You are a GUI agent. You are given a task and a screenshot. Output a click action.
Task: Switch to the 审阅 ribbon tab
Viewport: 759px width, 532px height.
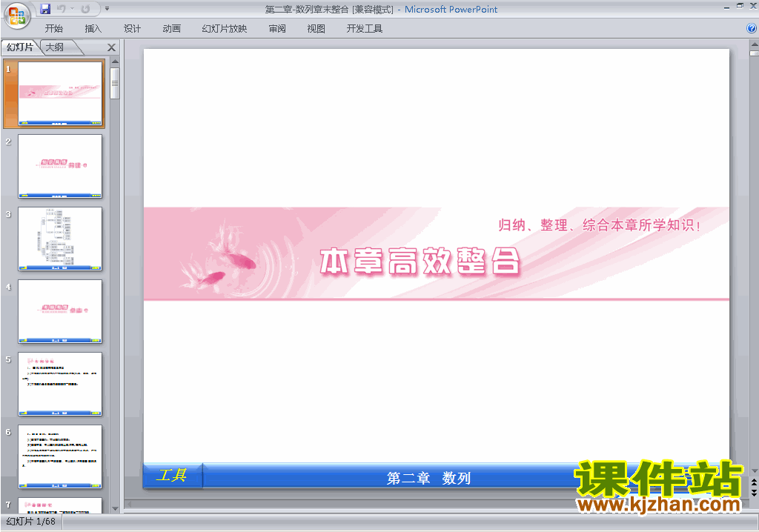coord(277,29)
